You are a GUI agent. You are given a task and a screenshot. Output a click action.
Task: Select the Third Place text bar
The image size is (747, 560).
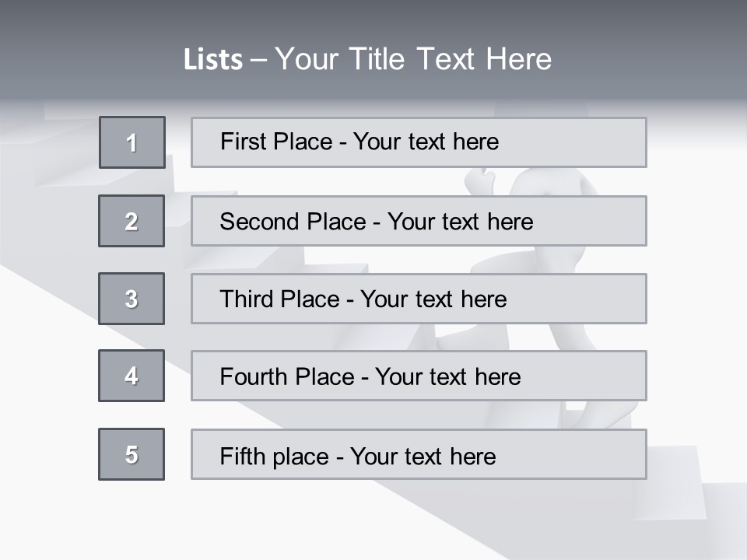click(x=419, y=299)
